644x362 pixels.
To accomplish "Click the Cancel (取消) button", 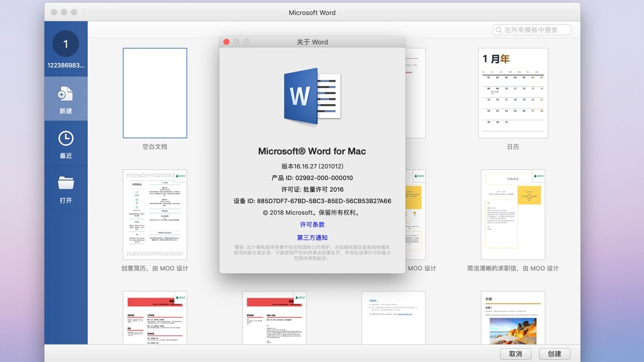I will (x=516, y=353).
